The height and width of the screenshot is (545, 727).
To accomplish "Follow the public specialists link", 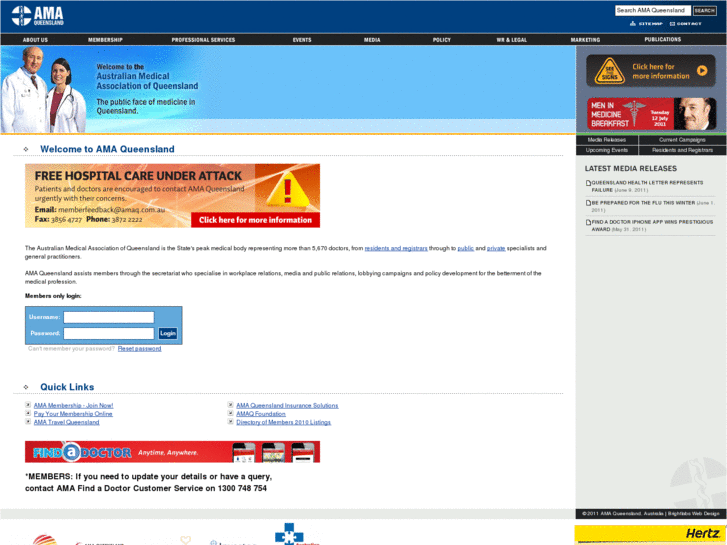I will click(x=466, y=249).
